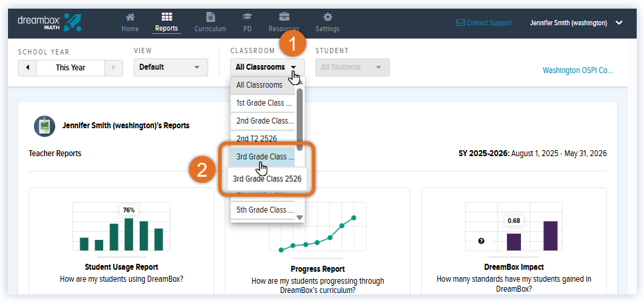
Task: Click the question mark icon in DreamBox Impact chart
Action: point(482,241)
